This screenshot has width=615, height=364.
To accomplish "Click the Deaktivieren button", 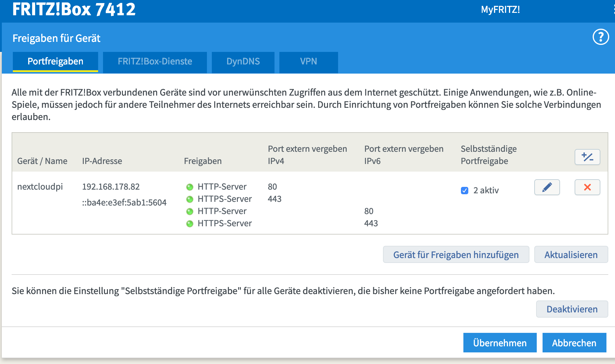I will pyautogui.click(x=572, y=309).
